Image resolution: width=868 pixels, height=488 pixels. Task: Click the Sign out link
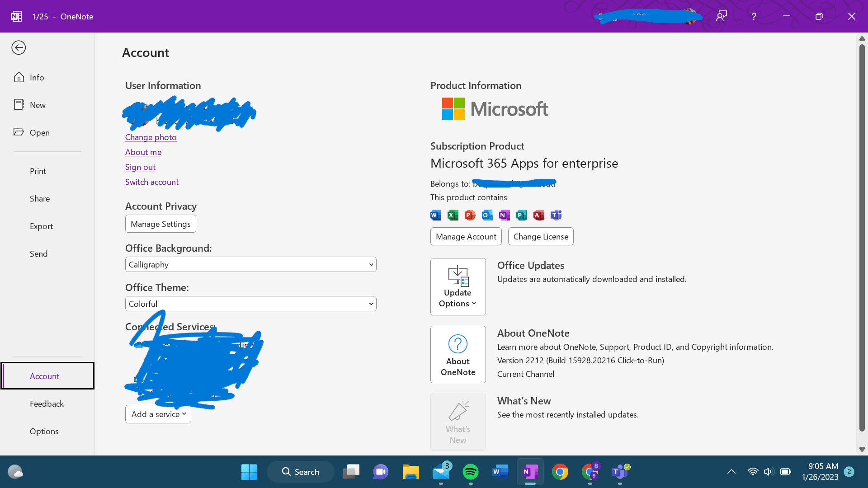[140, 167]
